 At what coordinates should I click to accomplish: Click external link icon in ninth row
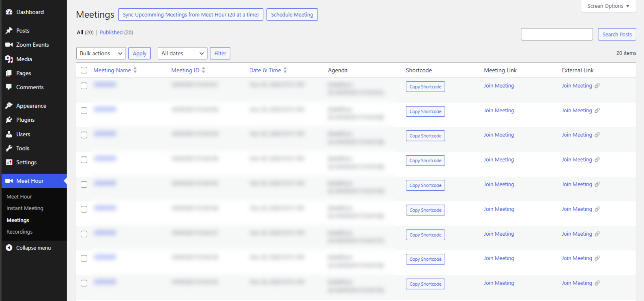tap(597, 283)
